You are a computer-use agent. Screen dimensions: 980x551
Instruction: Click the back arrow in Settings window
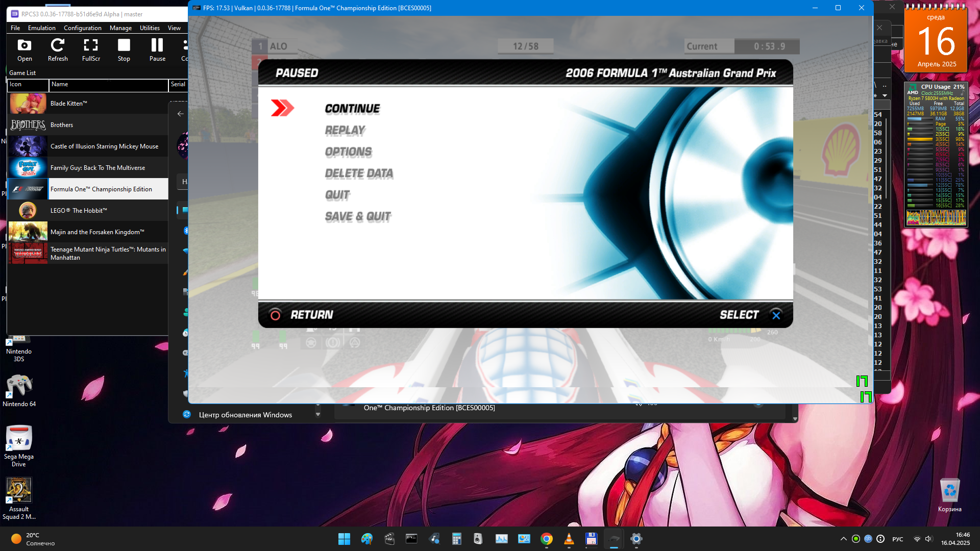(180, 114)
